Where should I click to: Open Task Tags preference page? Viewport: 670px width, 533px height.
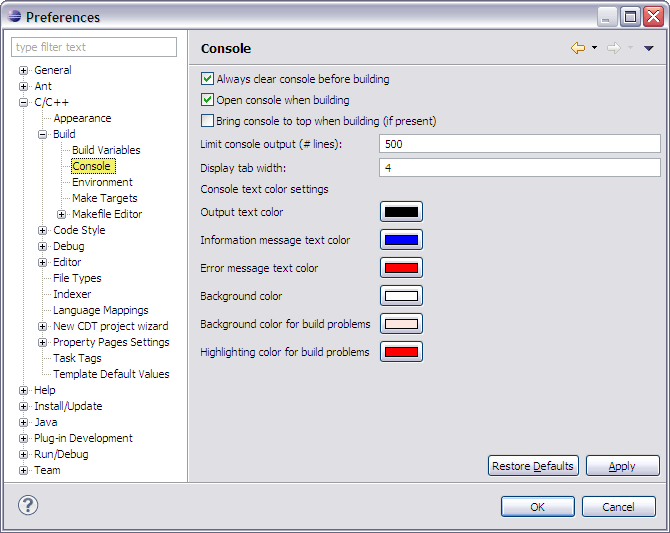[77, 358]
